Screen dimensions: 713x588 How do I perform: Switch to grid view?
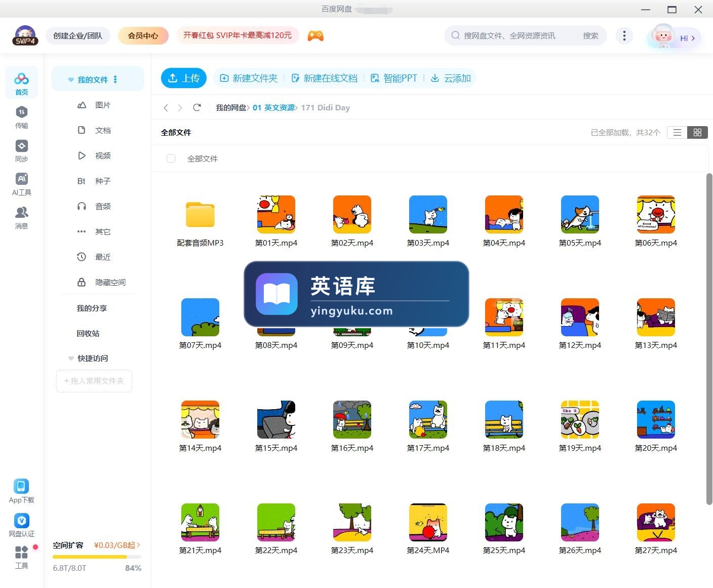coord(697,132)
